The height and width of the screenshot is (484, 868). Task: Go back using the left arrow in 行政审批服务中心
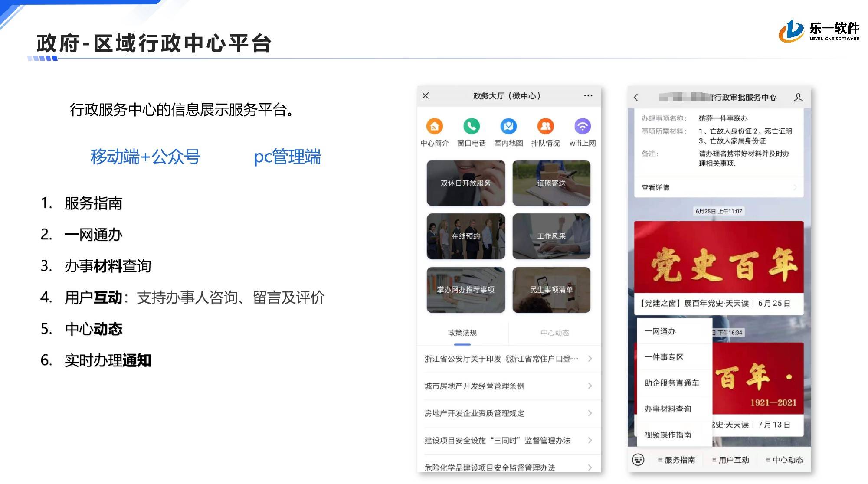click(x=636, y=98)
